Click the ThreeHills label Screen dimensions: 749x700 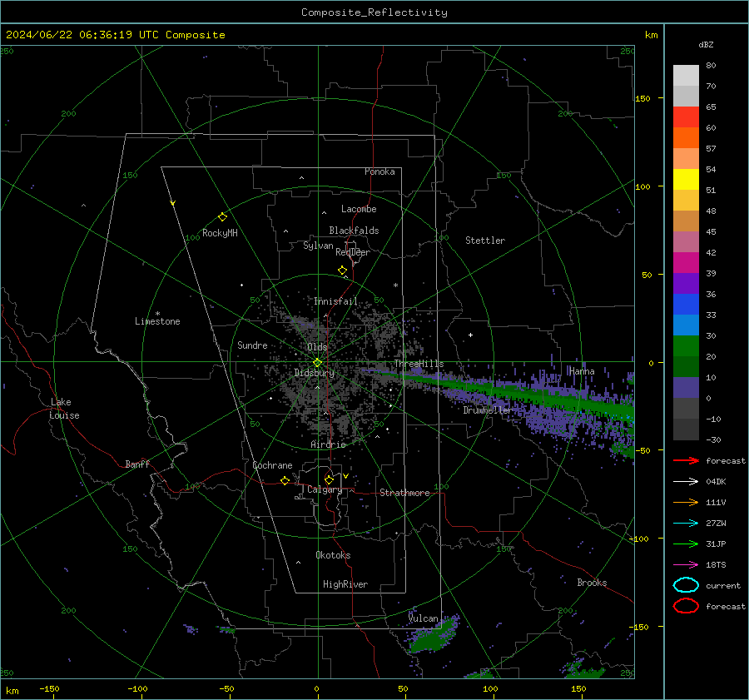point(419,364)
